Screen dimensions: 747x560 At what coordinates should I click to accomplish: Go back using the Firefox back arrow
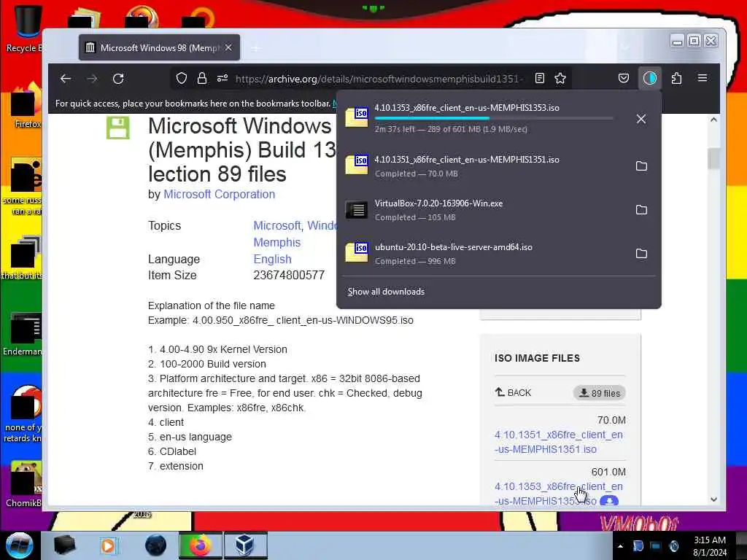coord(66,79)
